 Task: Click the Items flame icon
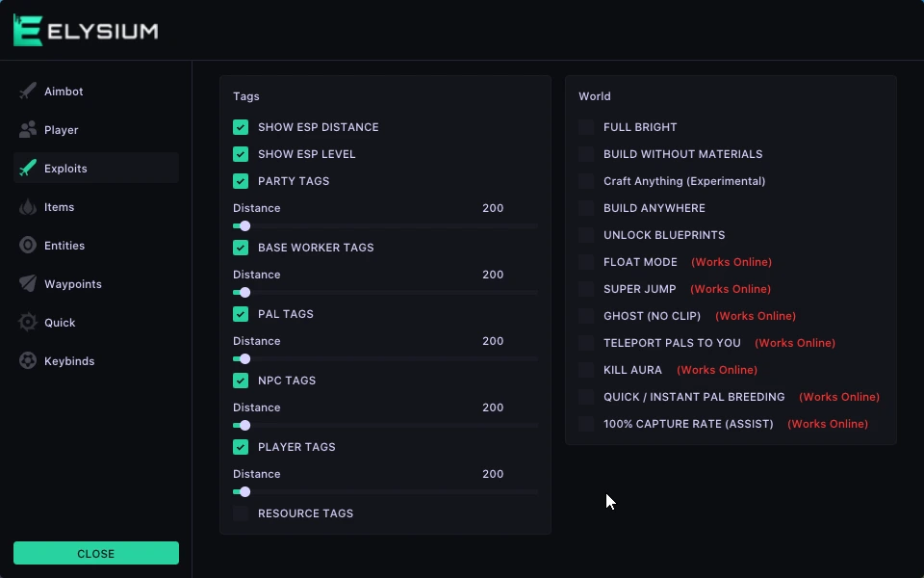tap(28, 207)
